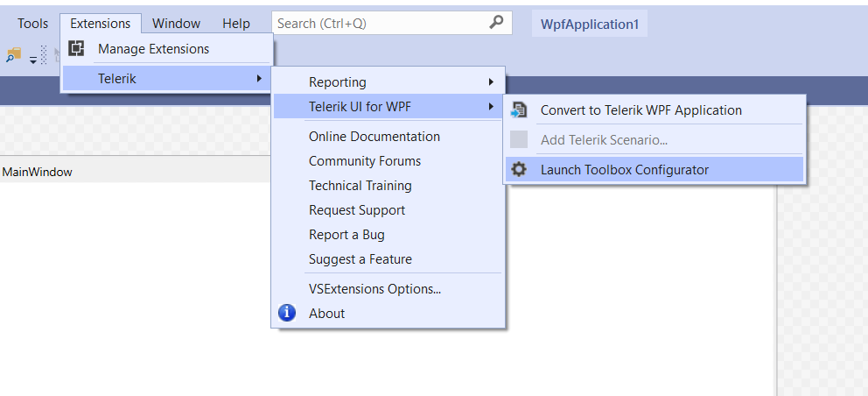
Task: Click the Manage Extensions icon
Action: click(x=77, y=49)
